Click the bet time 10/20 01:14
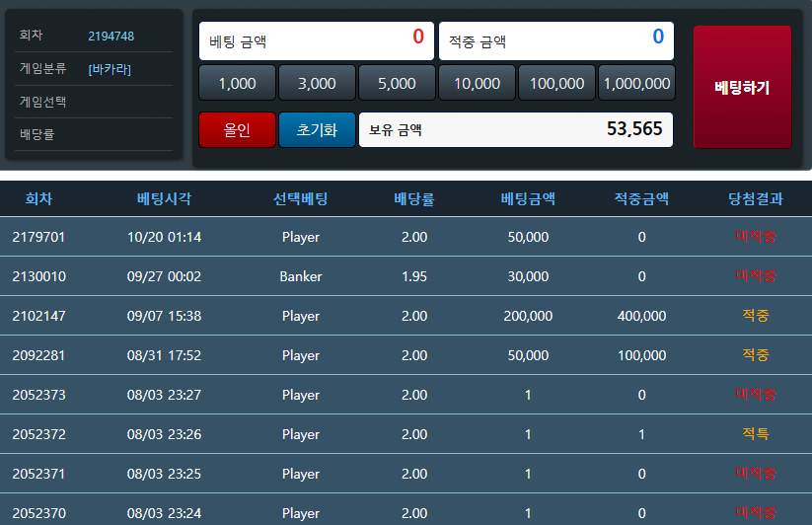This screenshot has width=812, height=525. click(164, 237)
